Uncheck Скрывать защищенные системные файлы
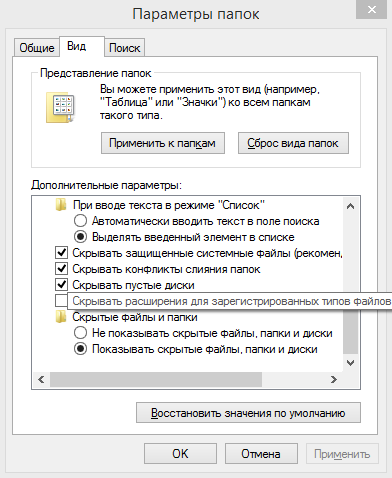 click(x=61, y=253)
